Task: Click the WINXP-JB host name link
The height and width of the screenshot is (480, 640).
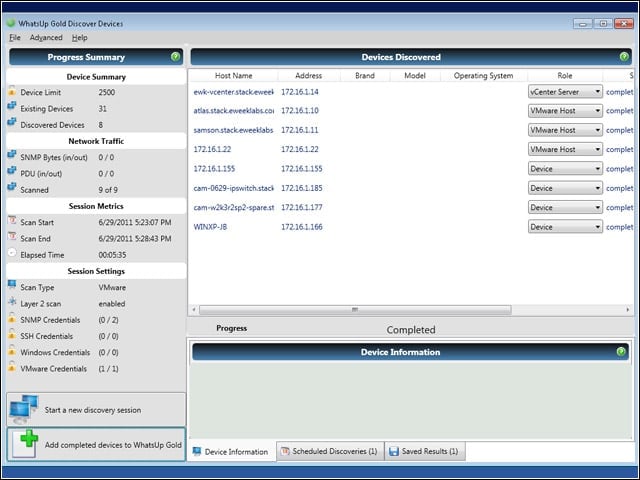Action: click(210, 227)
